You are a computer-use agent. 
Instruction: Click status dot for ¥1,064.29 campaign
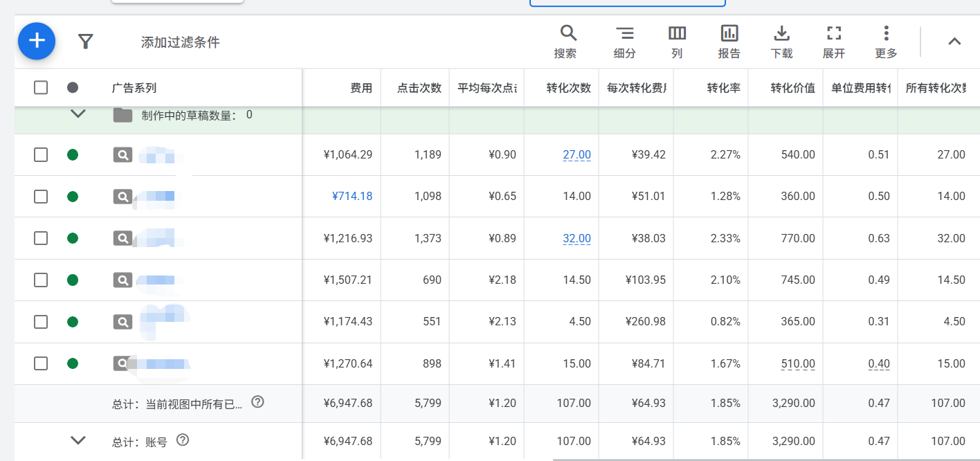(73, 154)
